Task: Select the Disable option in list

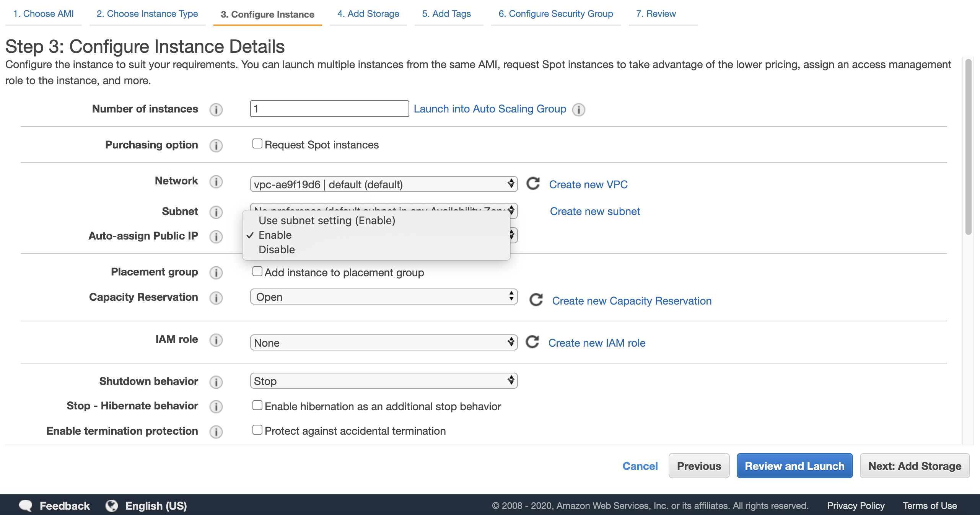Action: pos(376,249)
